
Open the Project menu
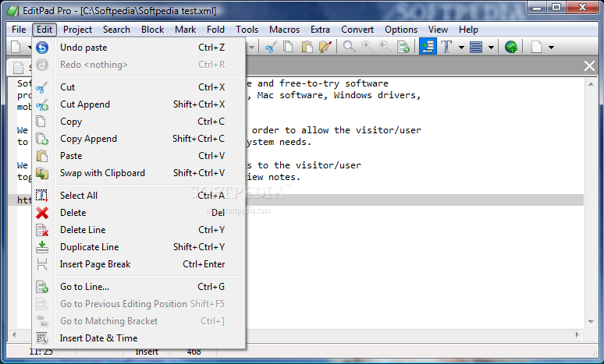tap(77, 30)
